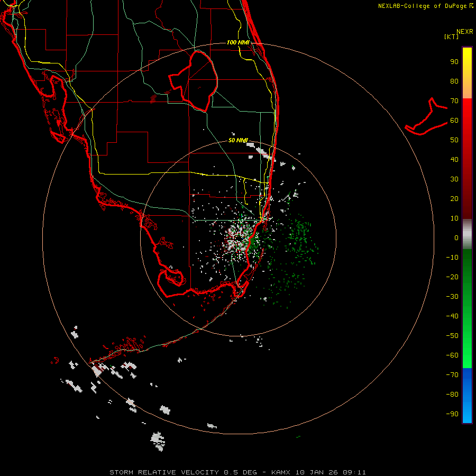
Task: Click the -60 kt label on the velocity legend
Action: pos(452,355)
